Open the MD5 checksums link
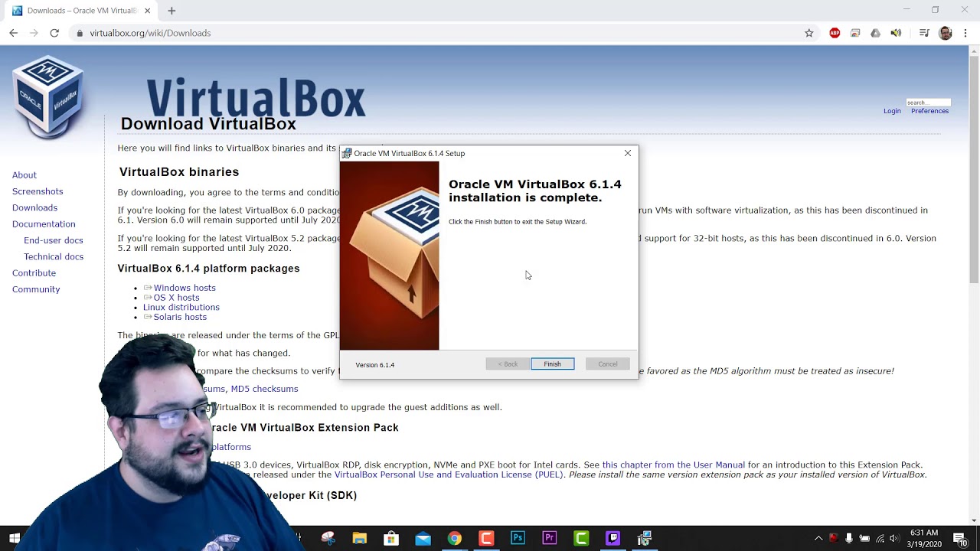The image size is (980, 551). (264, 389)
